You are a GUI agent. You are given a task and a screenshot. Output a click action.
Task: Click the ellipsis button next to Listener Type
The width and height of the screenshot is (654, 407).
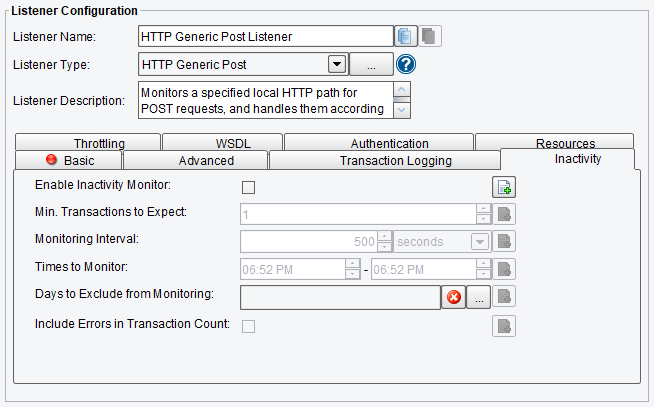click(x=371, y=64)
